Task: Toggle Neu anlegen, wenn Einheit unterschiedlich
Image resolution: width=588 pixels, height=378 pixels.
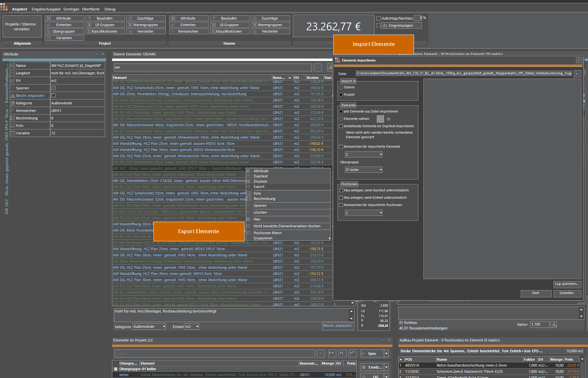Action: coord(341,197)
